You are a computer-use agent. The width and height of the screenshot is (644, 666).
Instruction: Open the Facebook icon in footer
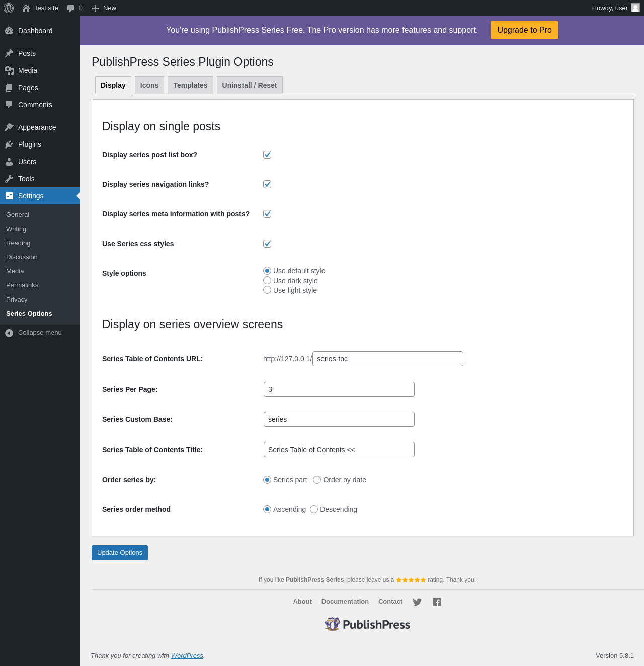point(437,602)
